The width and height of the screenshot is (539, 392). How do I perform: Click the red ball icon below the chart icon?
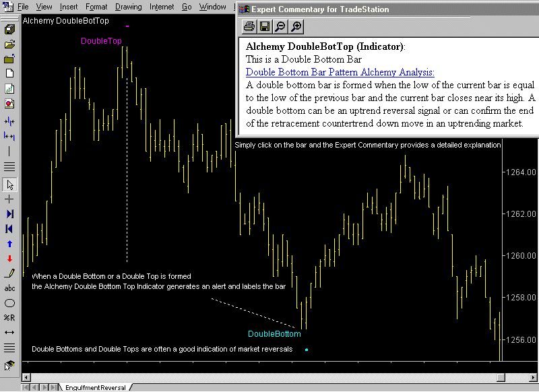pos(9,104)
